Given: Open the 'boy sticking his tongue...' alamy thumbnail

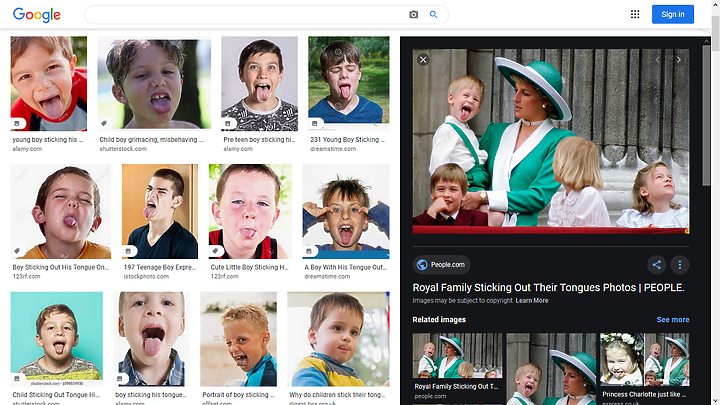Looking at the screenshot, I should pyautogui.click(x=152, y=339).
